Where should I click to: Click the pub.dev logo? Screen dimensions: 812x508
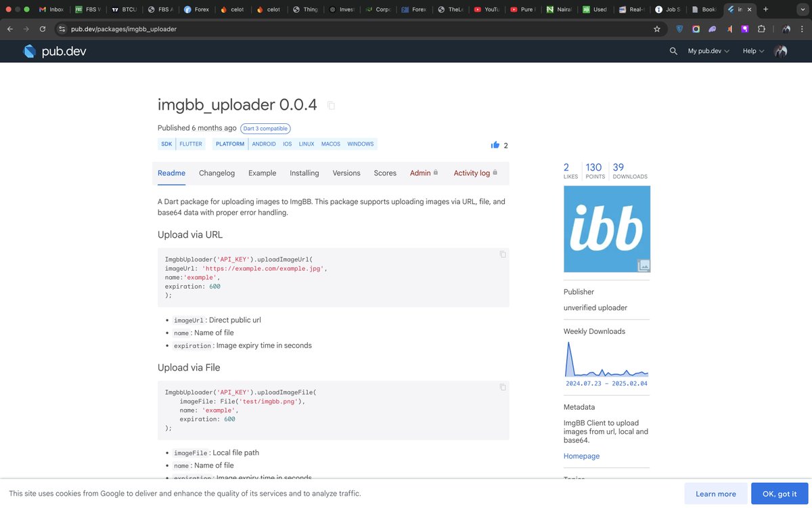point(55,51)
